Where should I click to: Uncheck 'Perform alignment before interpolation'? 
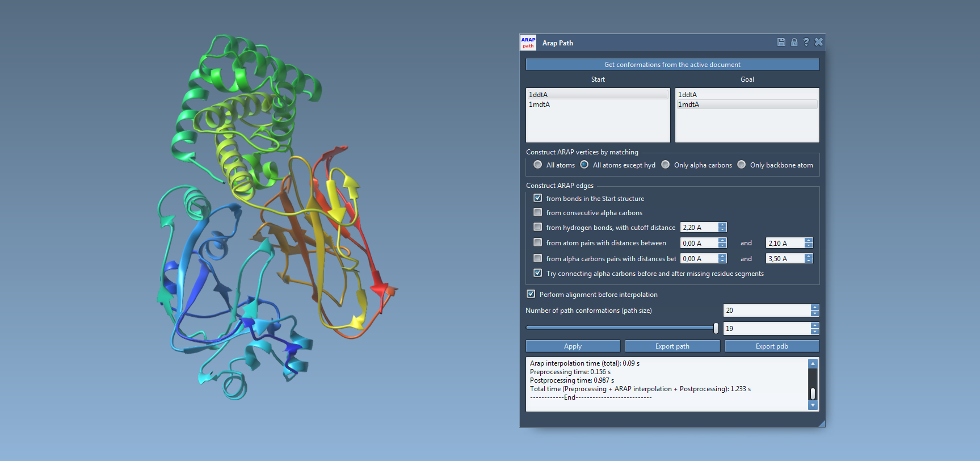531,294
